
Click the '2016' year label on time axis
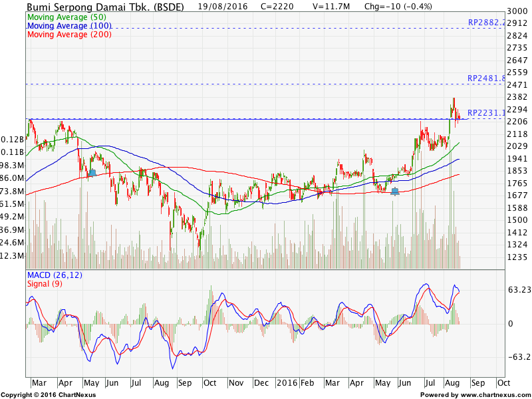[287, 383]
